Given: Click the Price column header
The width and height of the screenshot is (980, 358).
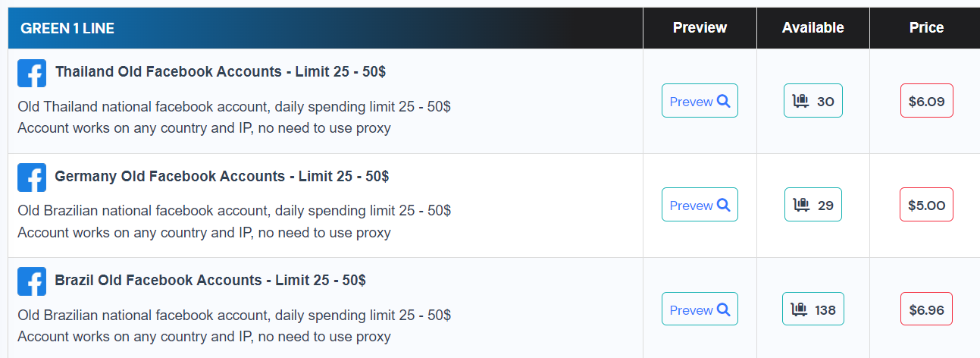Looking at the screenshot, I should tap(926, 28).
